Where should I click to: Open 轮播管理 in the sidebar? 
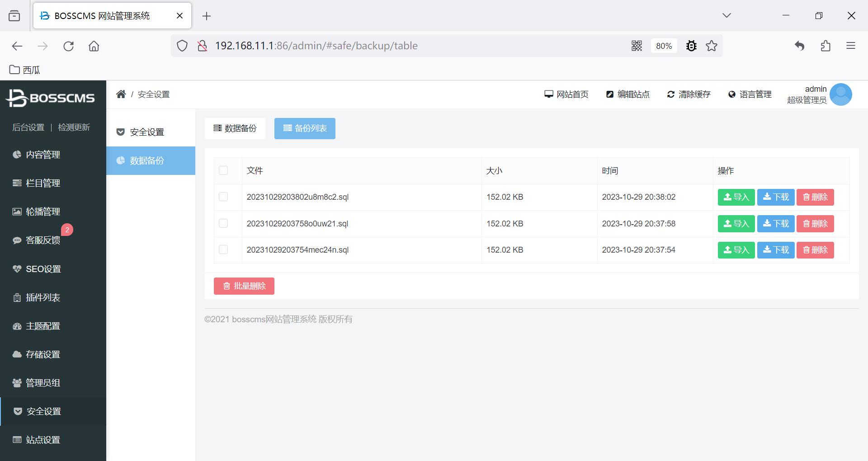coord(53,212)
